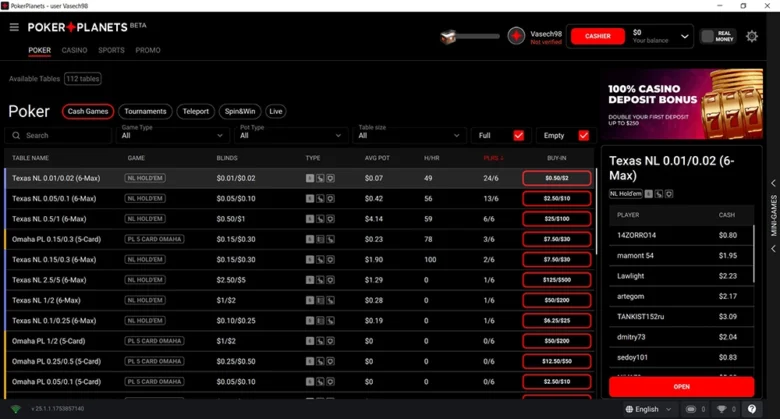Click the shield icon in table details panel
This screenshot has width=780, height=419.
[669, 194]
